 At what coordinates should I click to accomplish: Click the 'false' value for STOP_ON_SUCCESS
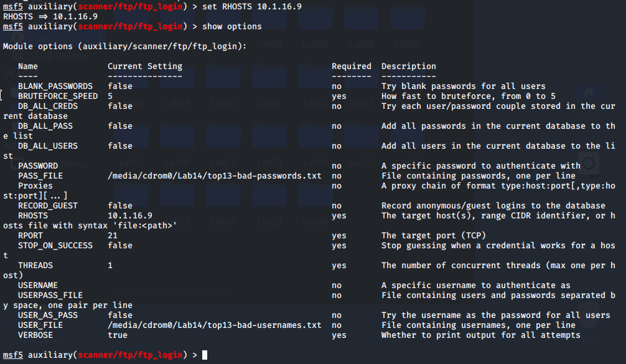coord(120,245)
